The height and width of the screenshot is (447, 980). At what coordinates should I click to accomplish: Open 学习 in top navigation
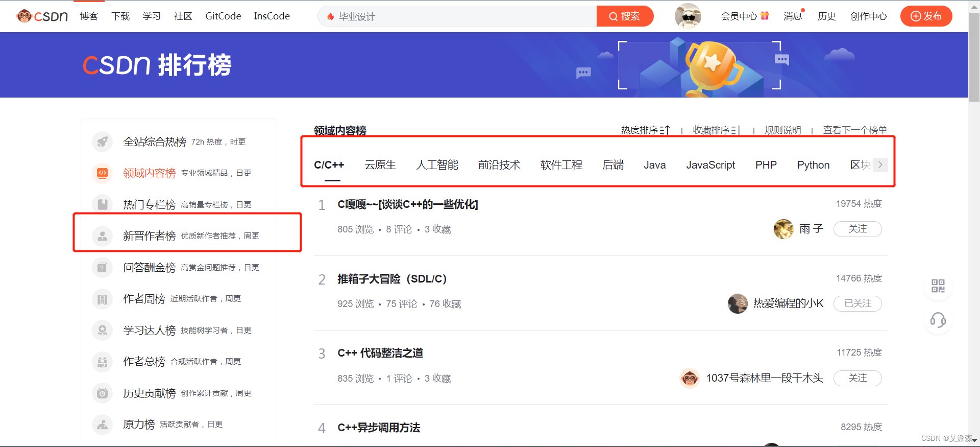tap(152, 16)
